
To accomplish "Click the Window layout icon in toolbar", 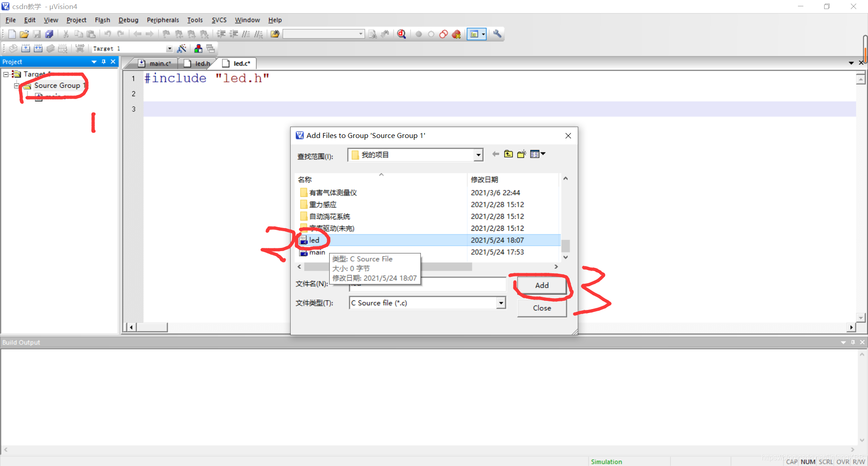I will [x=473, y=34].
